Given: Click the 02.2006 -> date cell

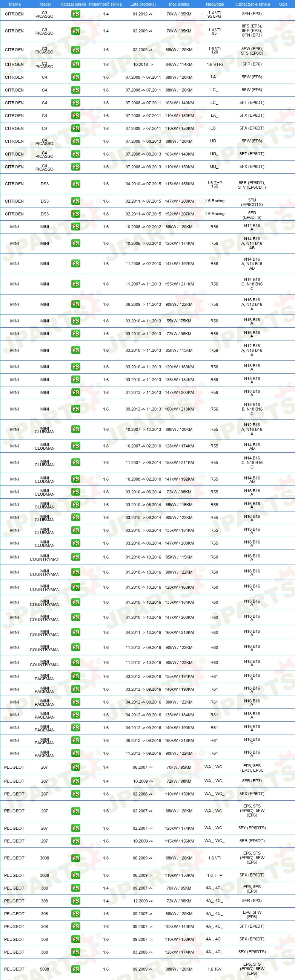Looking at the screenshot, I should click(143, 794).
